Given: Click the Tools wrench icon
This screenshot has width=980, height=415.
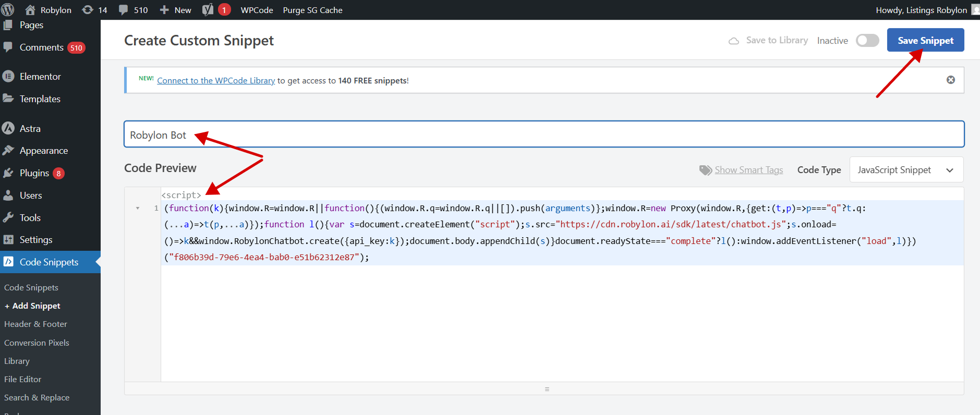Looking at the screenshot, I should 8,217.
